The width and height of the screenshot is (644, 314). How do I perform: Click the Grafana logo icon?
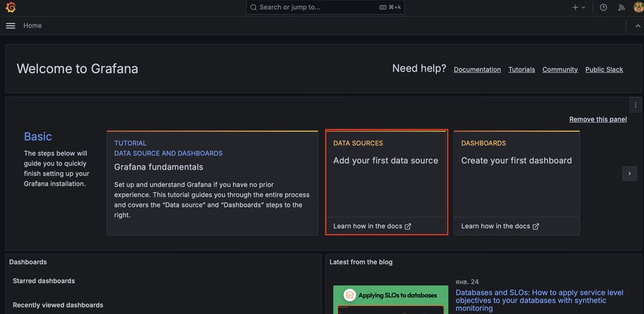tap(11, 7)
